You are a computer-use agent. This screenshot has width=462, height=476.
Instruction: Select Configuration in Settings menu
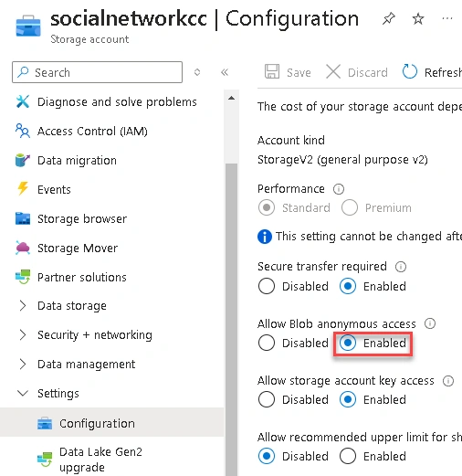(x=112, y=423)
